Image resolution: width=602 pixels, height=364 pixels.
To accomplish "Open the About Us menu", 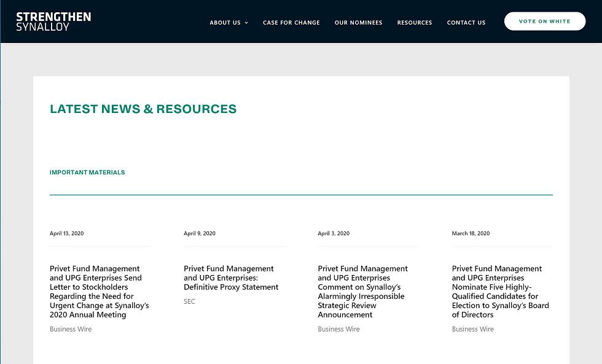I will pos(225,23).
